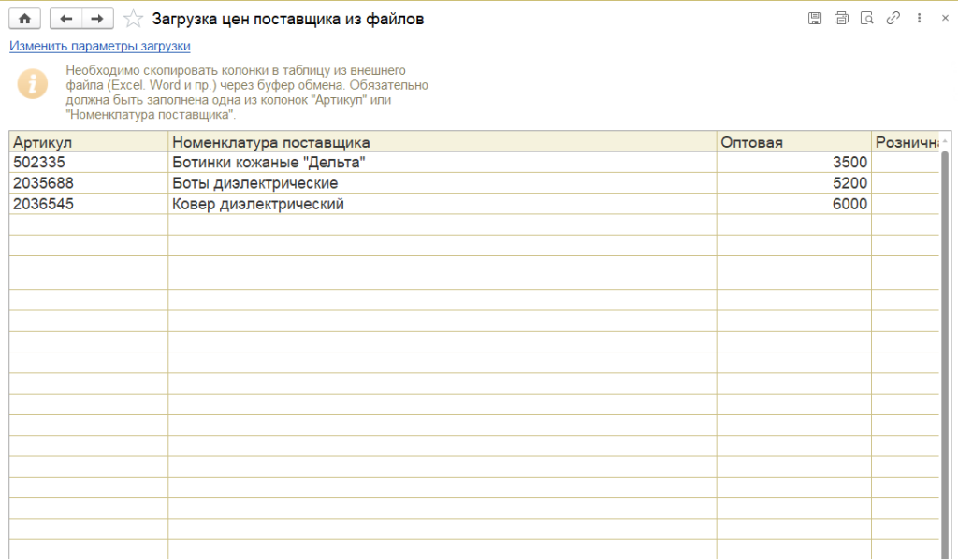Select the 'Боты диэлектрические' cell
Screen dimensions: 958x560
point(442,183)
